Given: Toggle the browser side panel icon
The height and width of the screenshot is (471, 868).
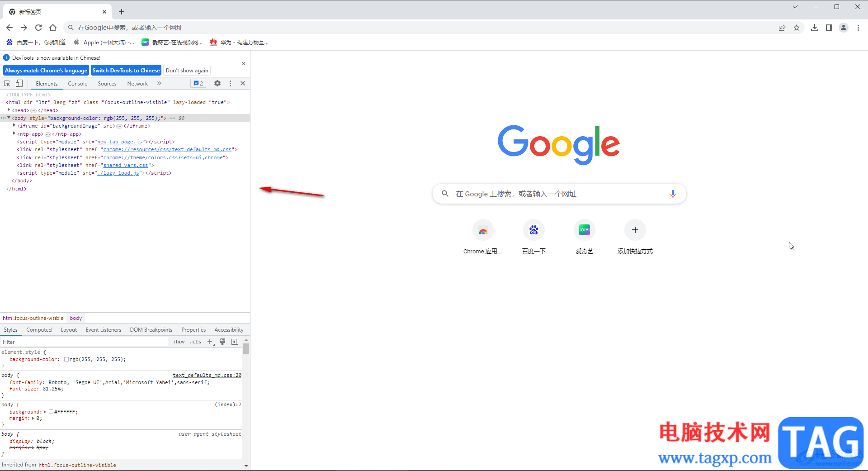Looking at the screenshot, I should pyautogui.click(x=829, y=28).
